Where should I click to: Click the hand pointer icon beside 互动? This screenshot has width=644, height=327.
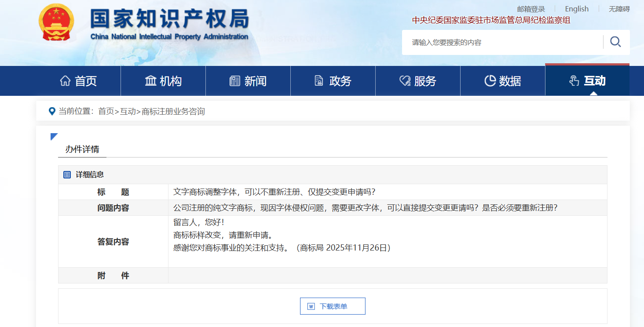[574, 81]
